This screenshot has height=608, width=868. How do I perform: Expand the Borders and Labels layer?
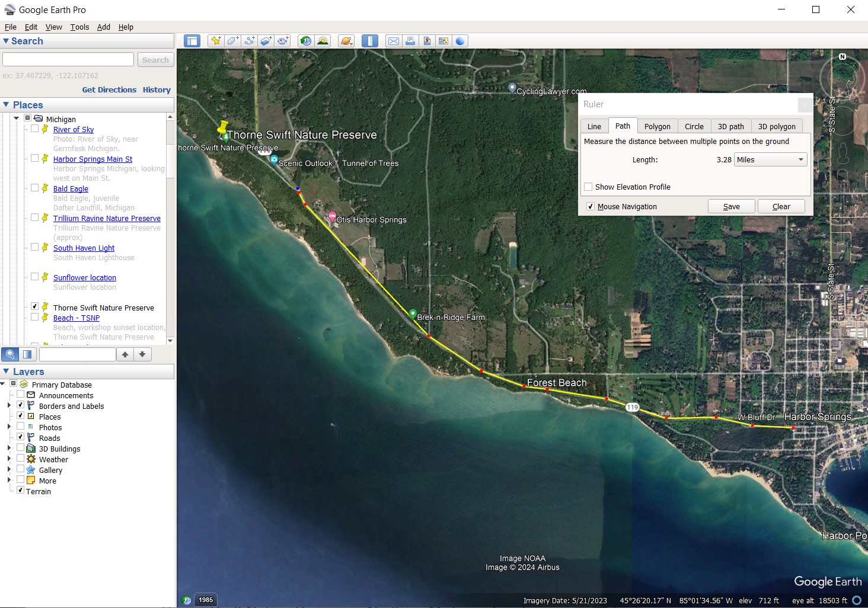(9, 406)
